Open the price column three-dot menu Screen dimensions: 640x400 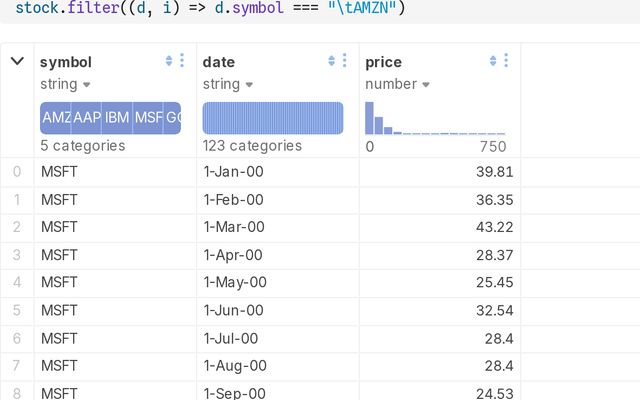point(506,61)
